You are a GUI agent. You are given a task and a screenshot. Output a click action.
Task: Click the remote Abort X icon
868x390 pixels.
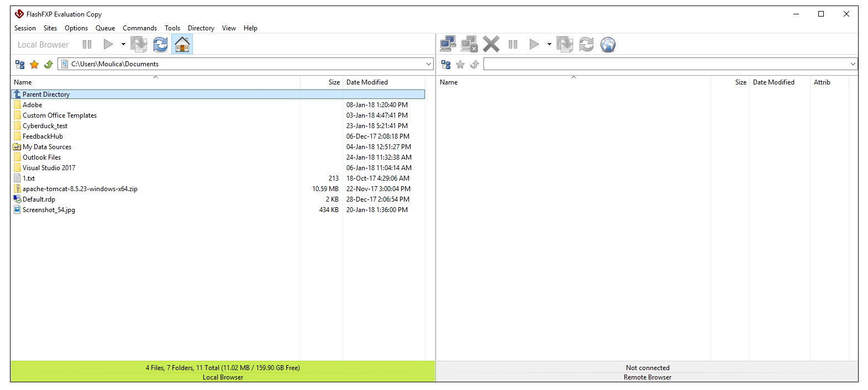[x=491, y=44]
